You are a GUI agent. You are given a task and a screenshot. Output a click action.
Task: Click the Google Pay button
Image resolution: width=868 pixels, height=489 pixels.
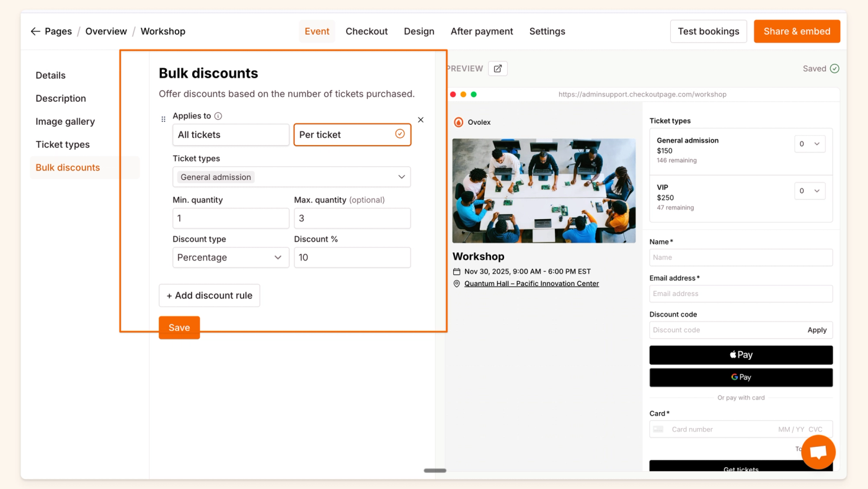[741, 377]
